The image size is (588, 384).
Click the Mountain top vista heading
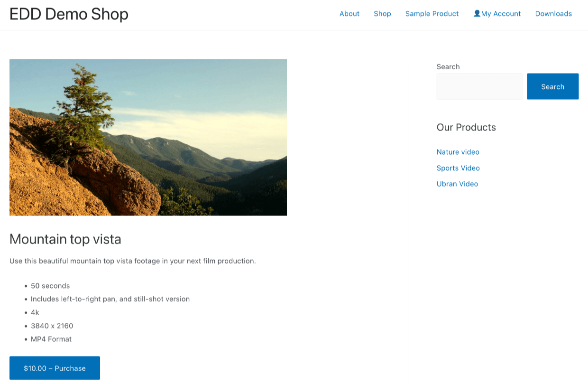click(65, 239)
